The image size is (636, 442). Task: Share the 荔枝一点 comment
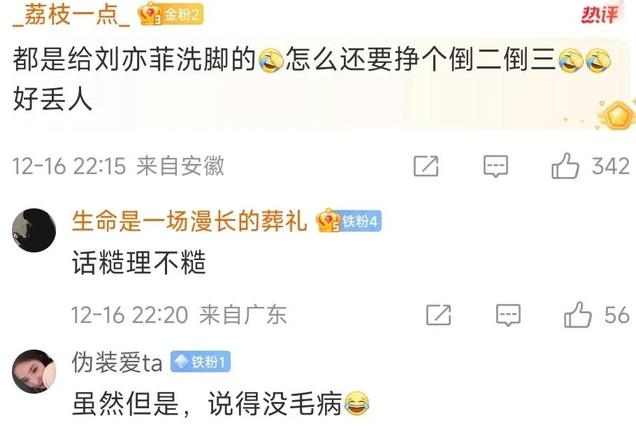[426, 166]
